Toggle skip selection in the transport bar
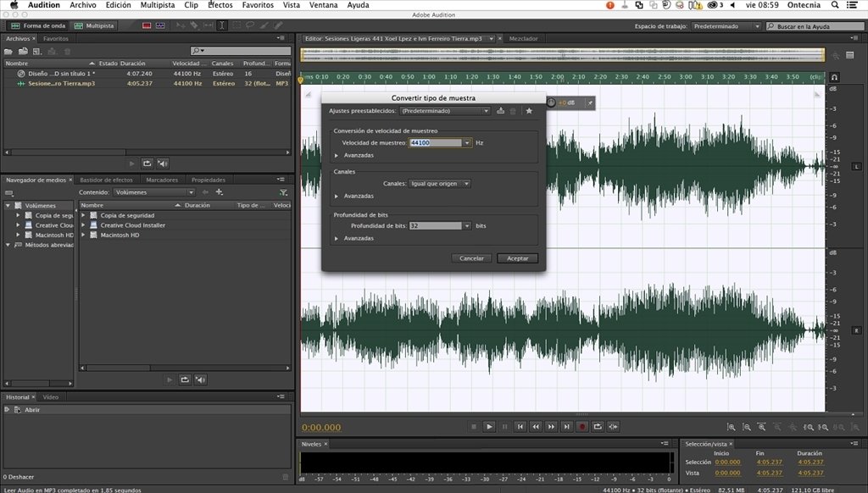Viewport: 868px width, 493px height. pyautogui.click(x=613, y=427)
